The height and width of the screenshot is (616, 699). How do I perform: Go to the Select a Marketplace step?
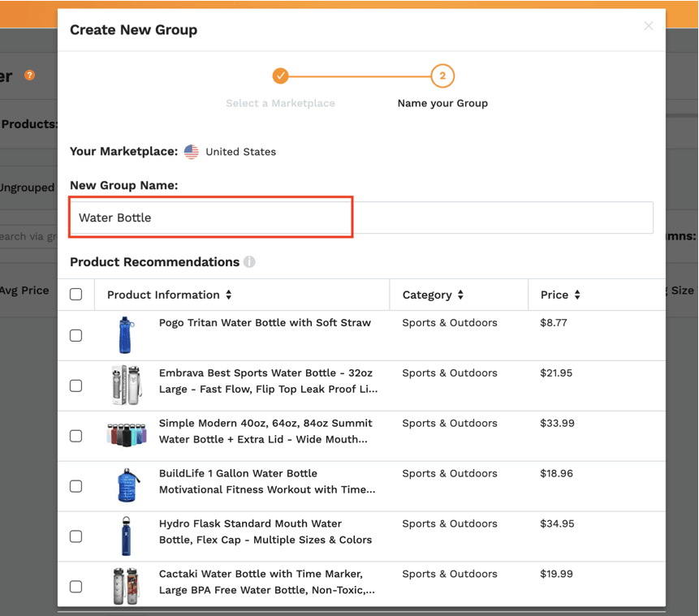280,103
